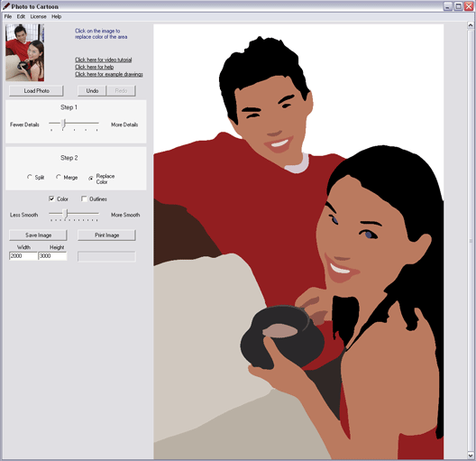Click the original photo thumbnail

[25, 52]
